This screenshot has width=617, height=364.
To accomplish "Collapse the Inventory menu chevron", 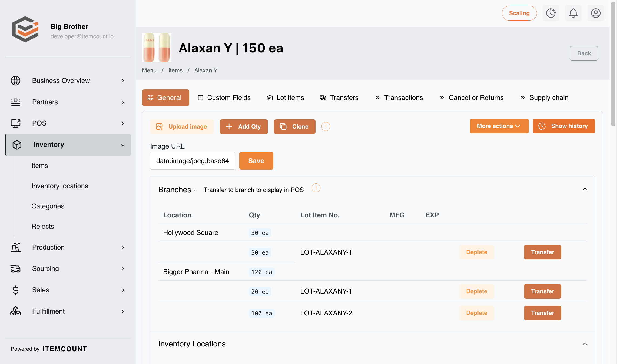I will 123,145.
